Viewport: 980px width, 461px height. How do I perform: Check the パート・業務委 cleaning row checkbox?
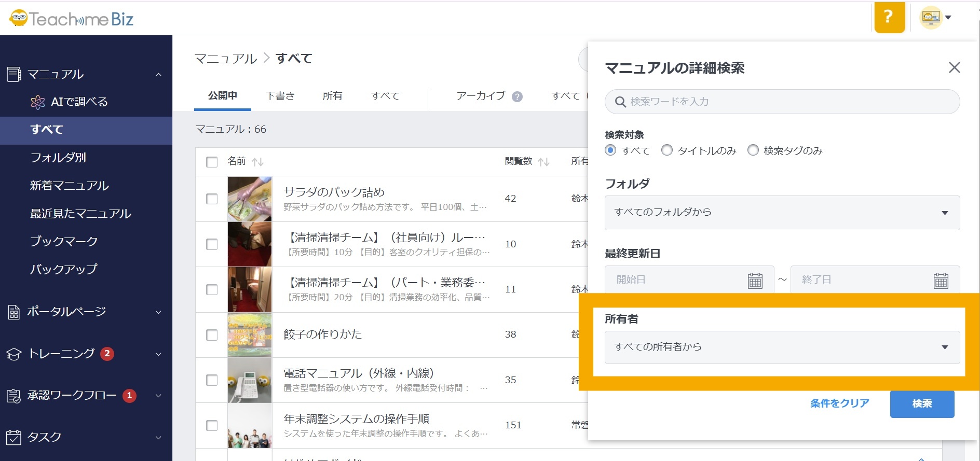(x=212, y=289)
